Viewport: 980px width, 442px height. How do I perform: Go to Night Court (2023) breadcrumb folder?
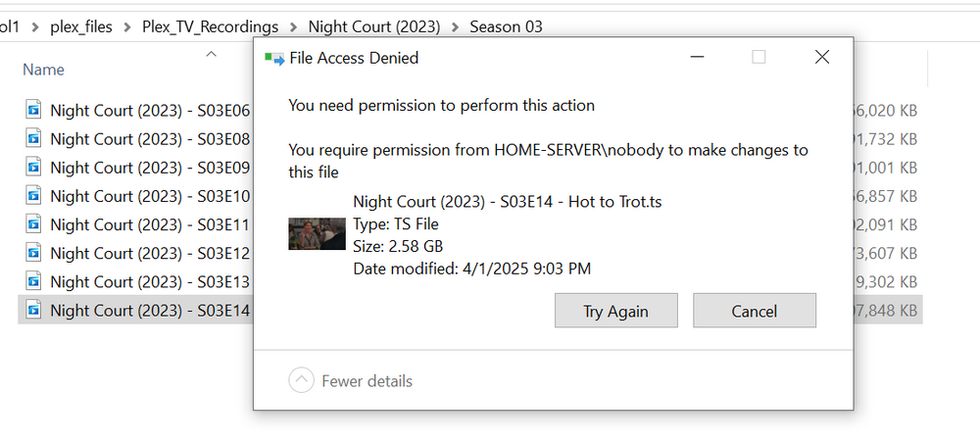(374, 26)
